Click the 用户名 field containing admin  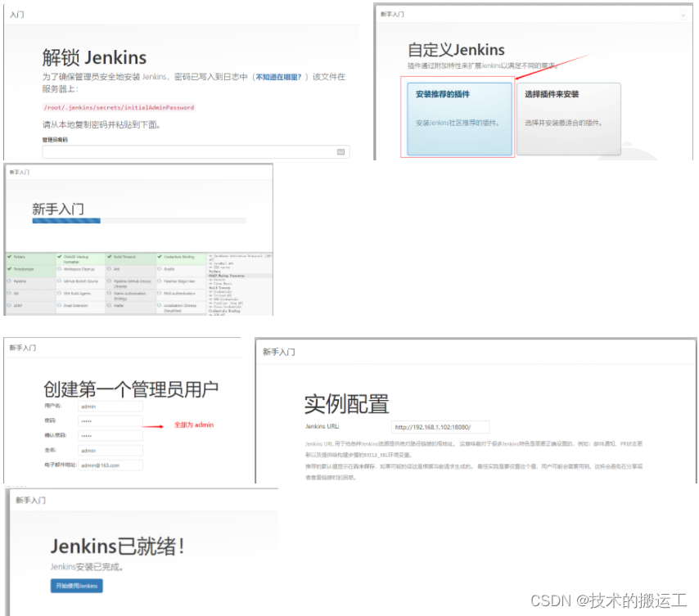110,407
